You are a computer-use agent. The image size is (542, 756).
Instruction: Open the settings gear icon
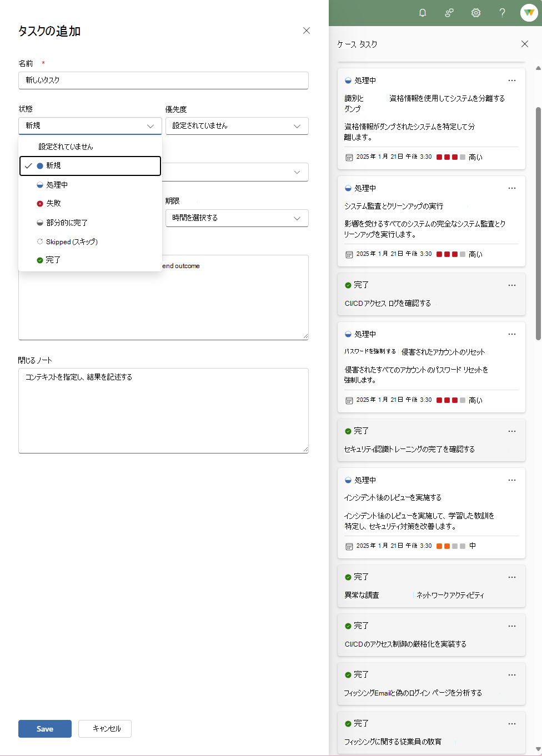(476, 13)
